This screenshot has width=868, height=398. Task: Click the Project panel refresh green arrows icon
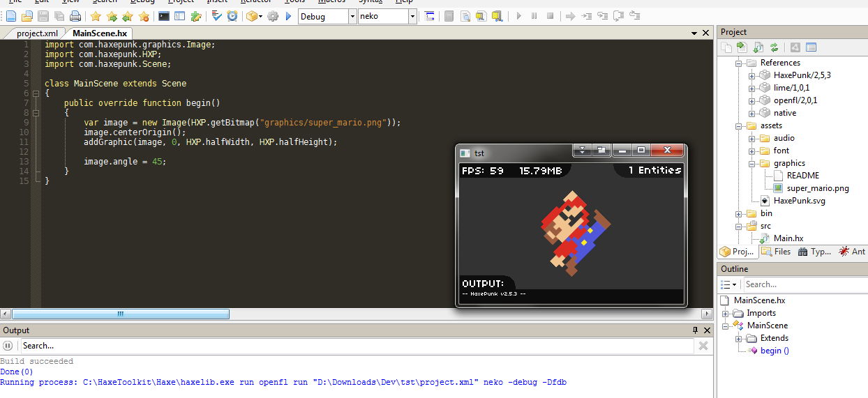tap(774, 47)
